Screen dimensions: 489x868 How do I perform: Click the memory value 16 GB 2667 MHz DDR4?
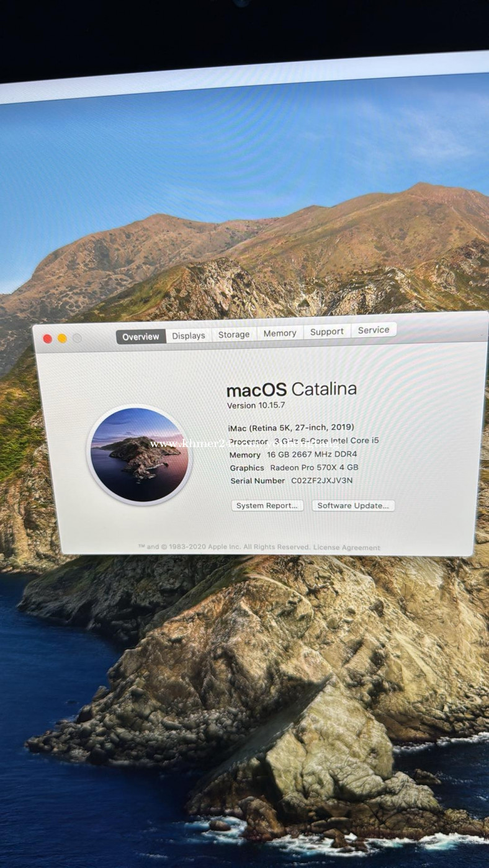[312, 454]
